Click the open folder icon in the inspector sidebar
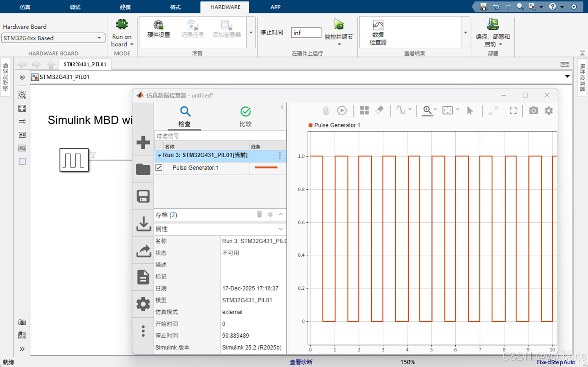Viewport: 588px width, 367px height. (143, 169)
